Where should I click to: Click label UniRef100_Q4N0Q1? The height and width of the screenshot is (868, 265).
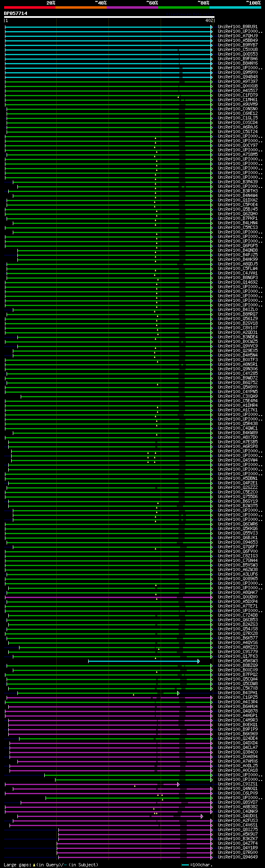238,789
